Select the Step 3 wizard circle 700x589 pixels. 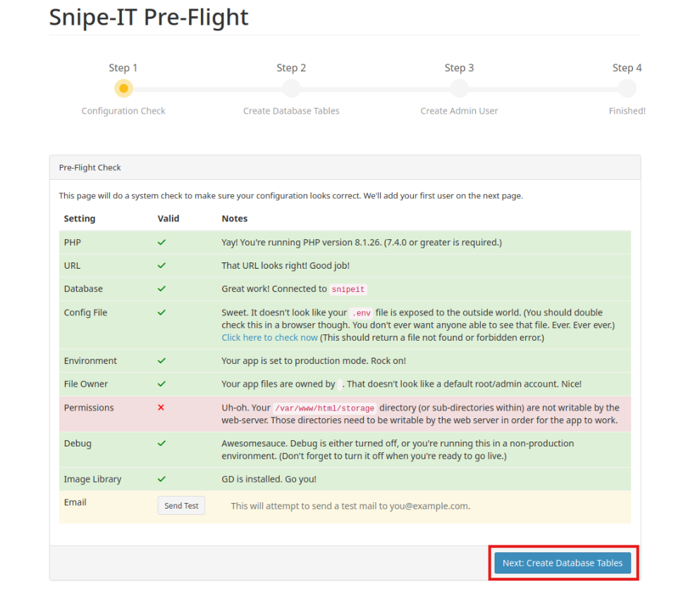459,89
